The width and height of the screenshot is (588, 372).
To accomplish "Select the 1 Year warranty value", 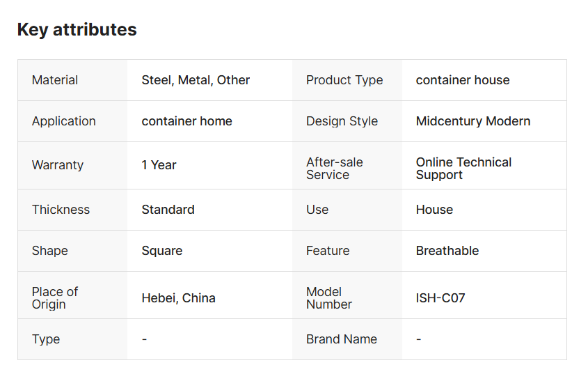I will point(159,165).
